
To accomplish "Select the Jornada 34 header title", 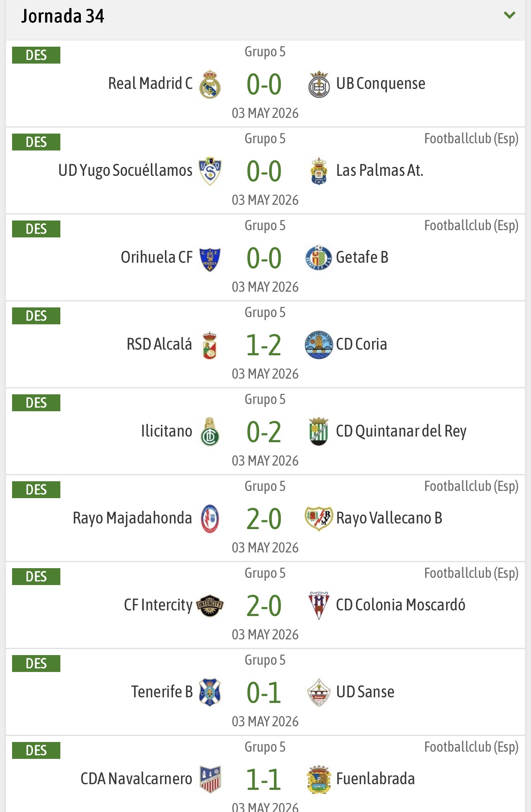I will click(x=63, y=16).
